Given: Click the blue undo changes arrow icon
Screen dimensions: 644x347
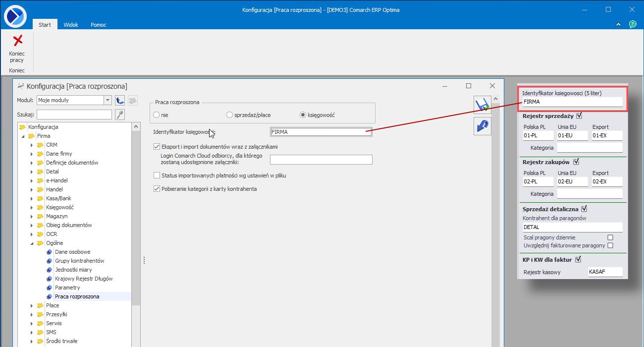Looking at the screenshot, I should coord(482,126).
